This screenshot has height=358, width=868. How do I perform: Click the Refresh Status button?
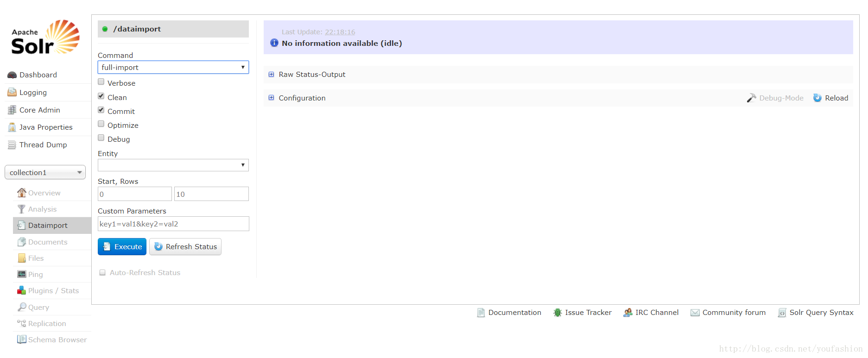185,247
